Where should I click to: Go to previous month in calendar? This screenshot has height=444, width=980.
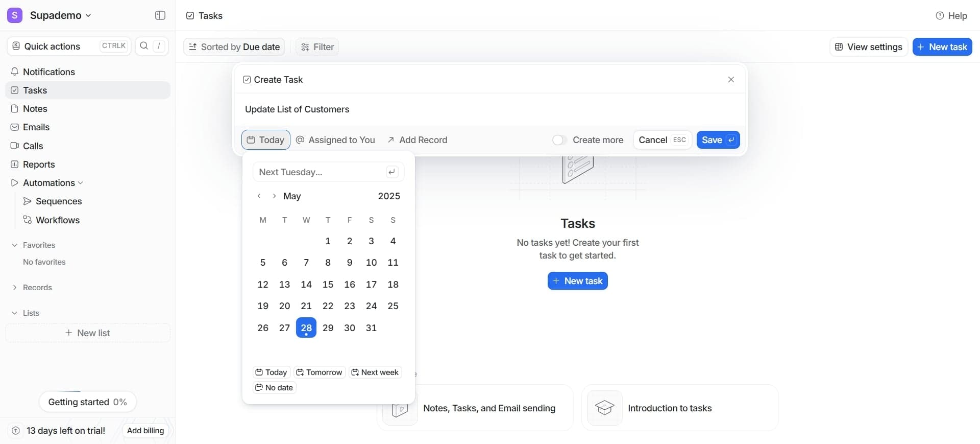coord(259,196)
